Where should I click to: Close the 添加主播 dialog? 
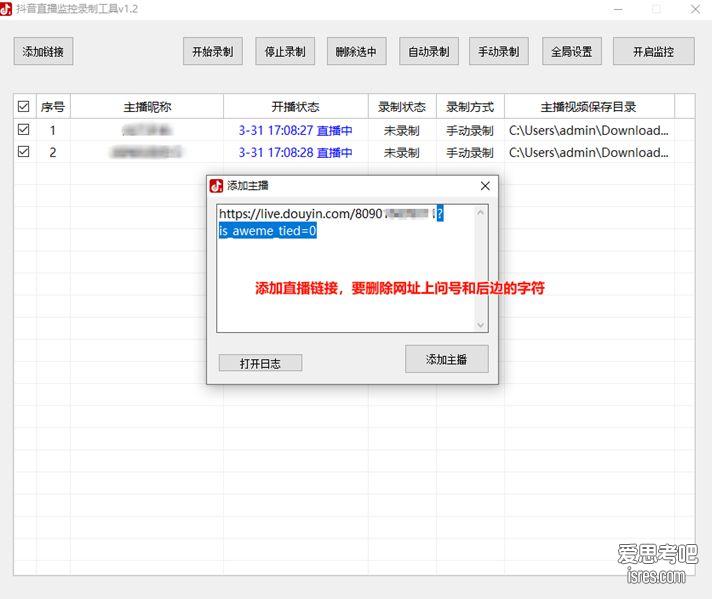pos(485,185)
